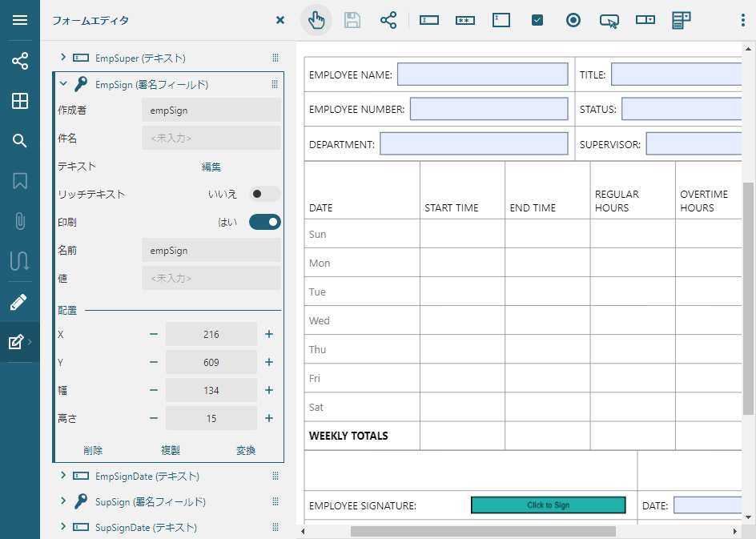
Task: Add a combo box field tool
Action: click(x=645, y=20)
